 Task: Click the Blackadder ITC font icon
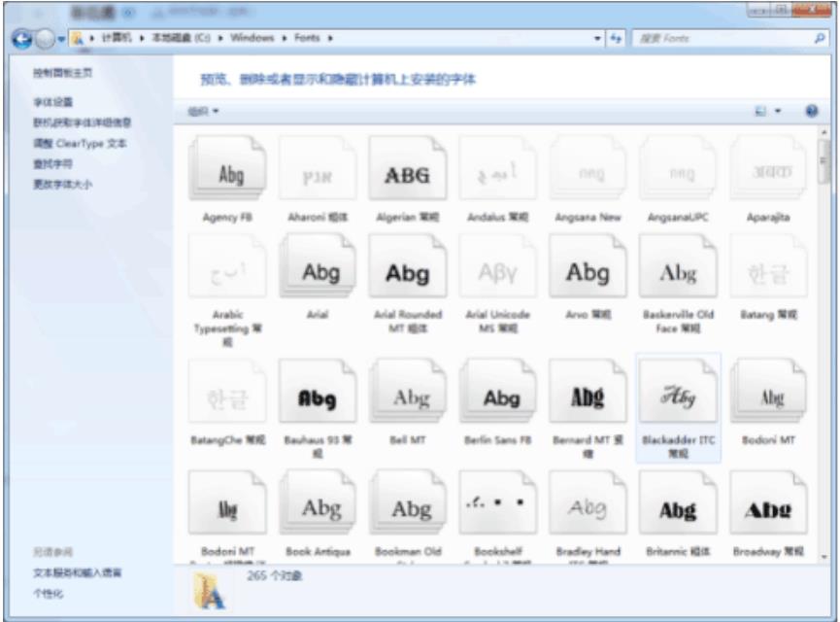point(678,392)
